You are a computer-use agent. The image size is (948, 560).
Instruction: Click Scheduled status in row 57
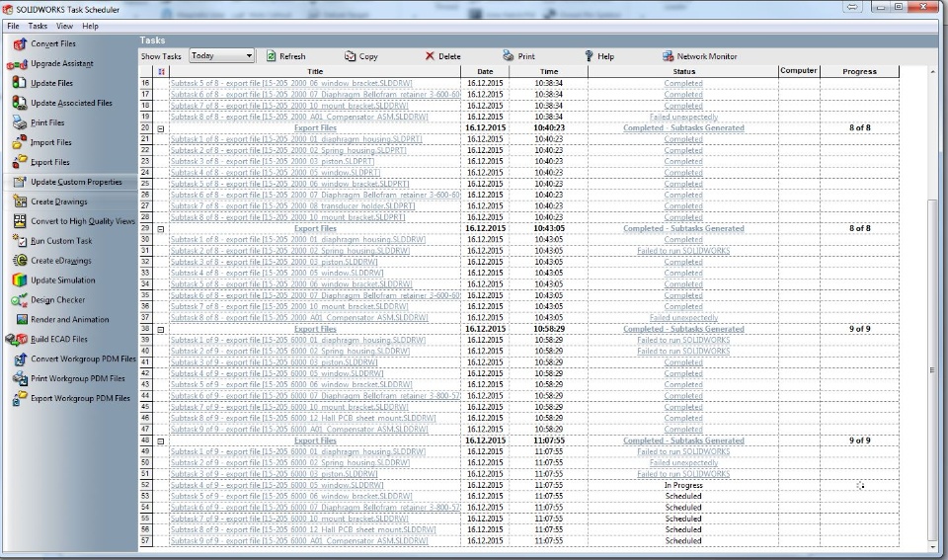coord(683,541)
